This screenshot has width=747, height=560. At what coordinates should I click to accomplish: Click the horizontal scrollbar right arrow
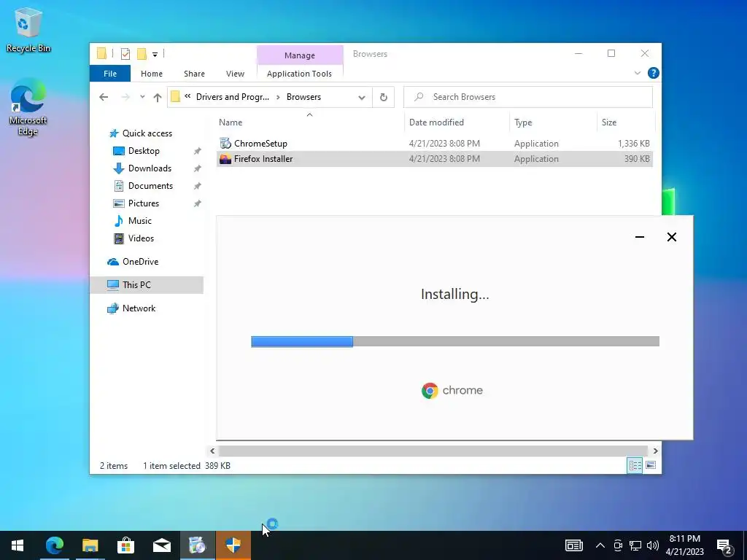click(x=656, y=451)
